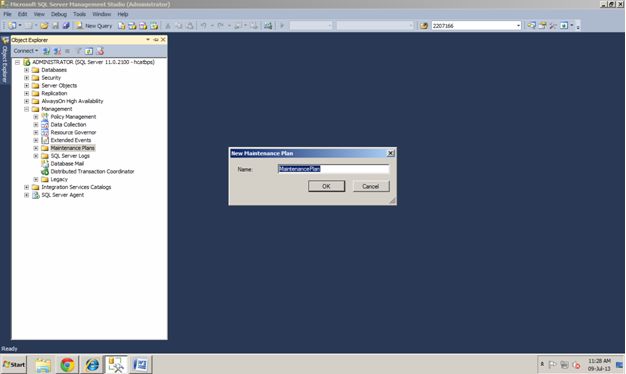
Task: Close the New Maintenance Plan dialog
Action: 390,153
